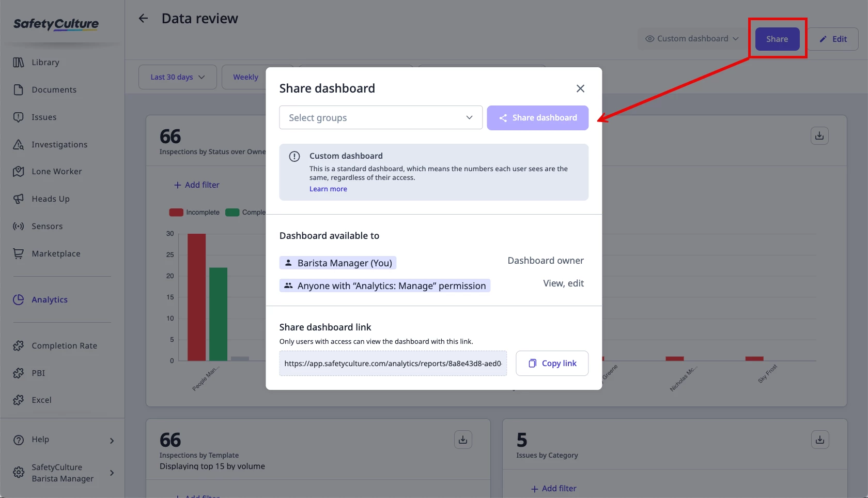The width and height of the screenshot is (868, 498).
Task: Select Analytics in the sidebar
Action: tap(50, 299)
